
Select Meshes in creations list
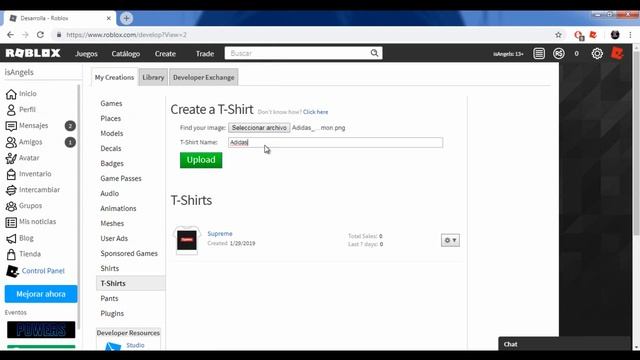112,224
